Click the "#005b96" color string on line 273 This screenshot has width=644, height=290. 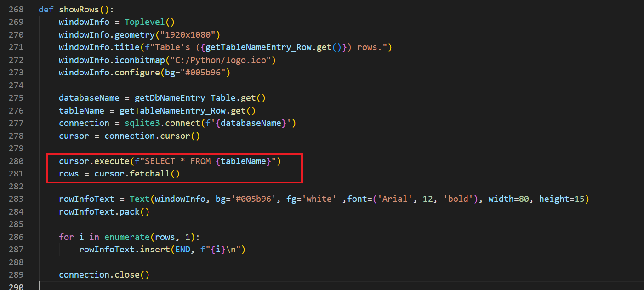click(205, 73)
